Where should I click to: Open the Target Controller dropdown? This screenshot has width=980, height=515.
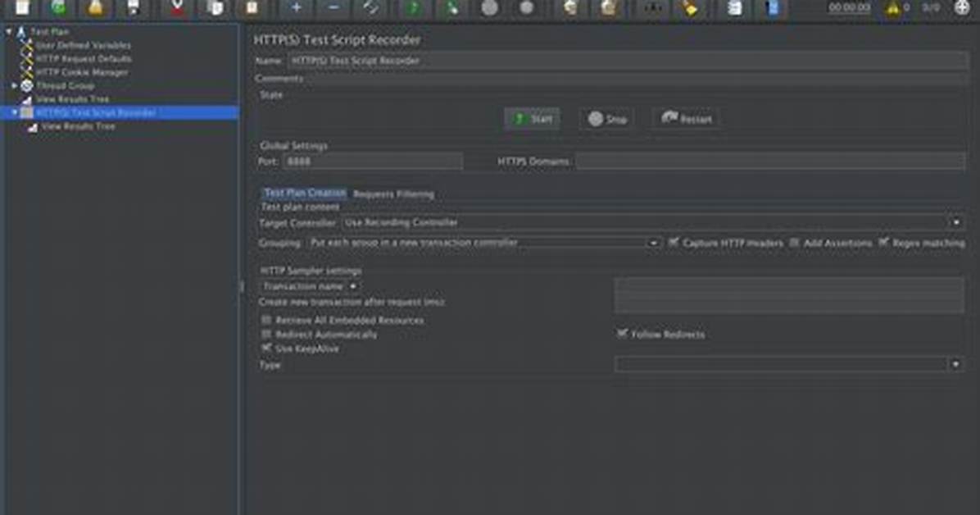coord(652,222)
